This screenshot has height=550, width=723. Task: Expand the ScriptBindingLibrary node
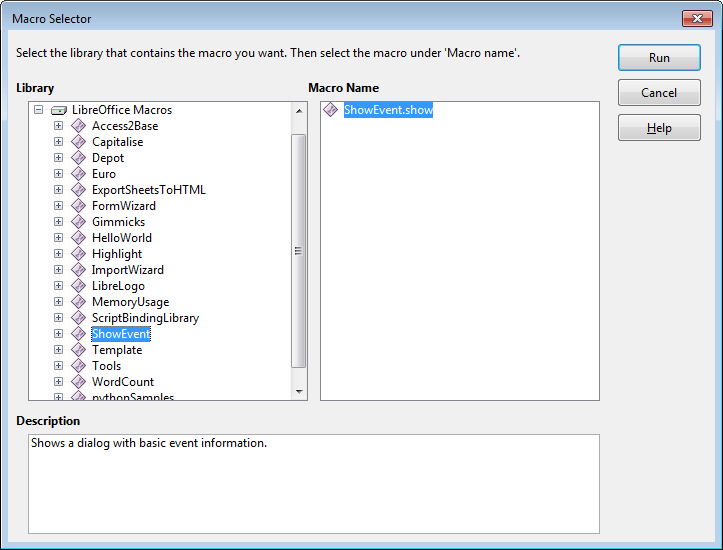click(x=58, y=317)
